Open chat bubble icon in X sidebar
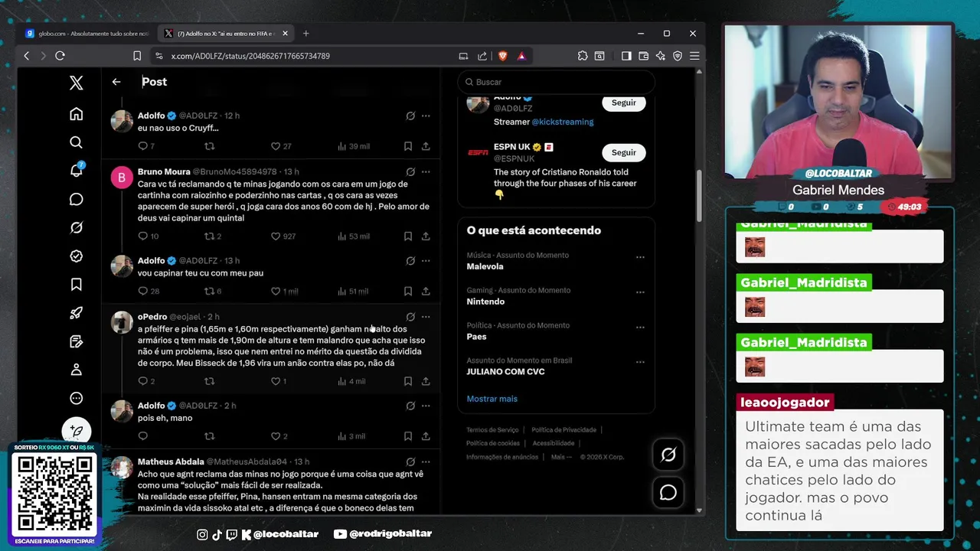Screen dimensions: 980x551 pyautogui.click(x=76, y=199)
